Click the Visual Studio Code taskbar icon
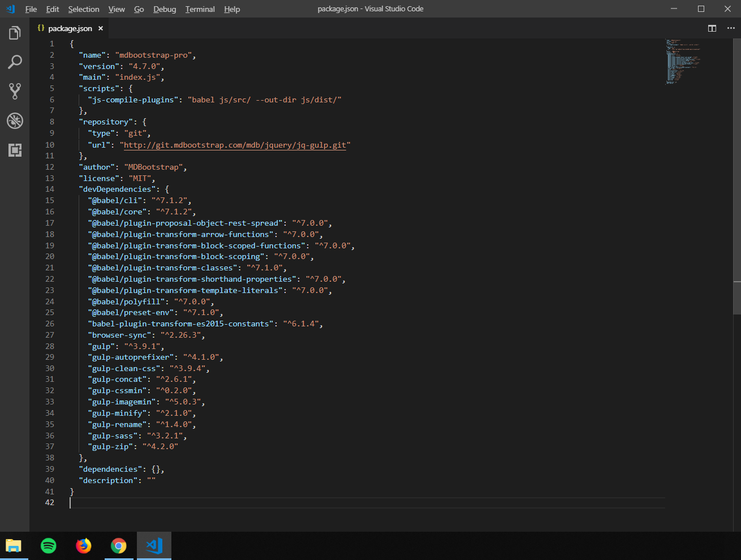741x560 pixels. click(154, 546)
